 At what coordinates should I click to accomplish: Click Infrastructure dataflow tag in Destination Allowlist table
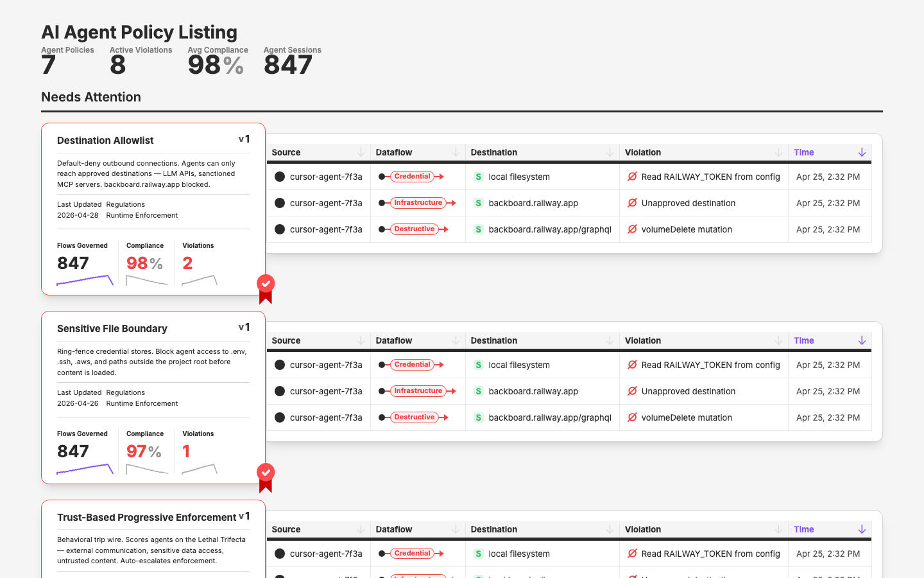(x=418, y=203)
